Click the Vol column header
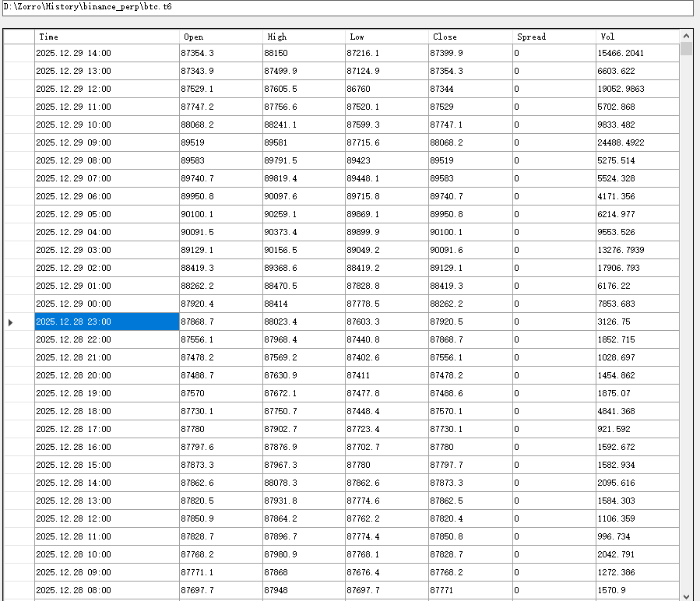This screenshot has height=601, width=700. pyautogui.click(x=637, y=37)
